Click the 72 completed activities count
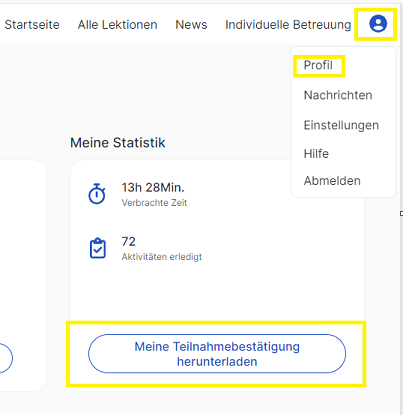Screen dimensions: 403x415 tap(129, 242)
